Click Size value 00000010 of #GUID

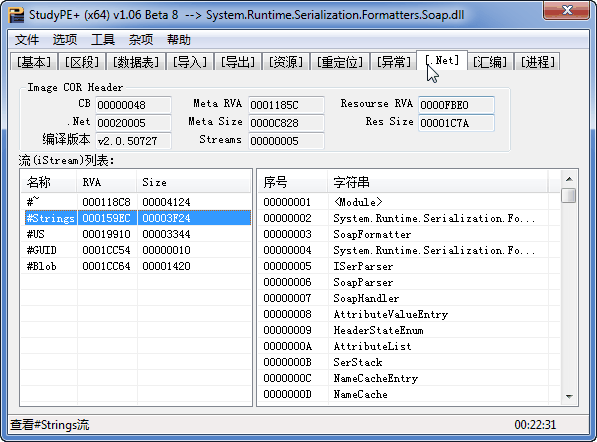[x=166, y=250]
